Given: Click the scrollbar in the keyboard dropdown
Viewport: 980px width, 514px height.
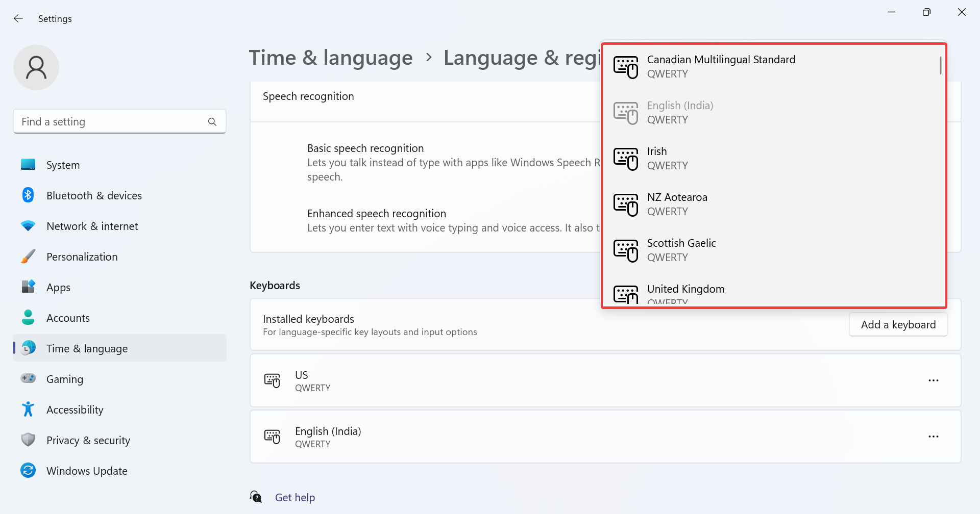Looking at the screenshot, I should pos(941,65).
